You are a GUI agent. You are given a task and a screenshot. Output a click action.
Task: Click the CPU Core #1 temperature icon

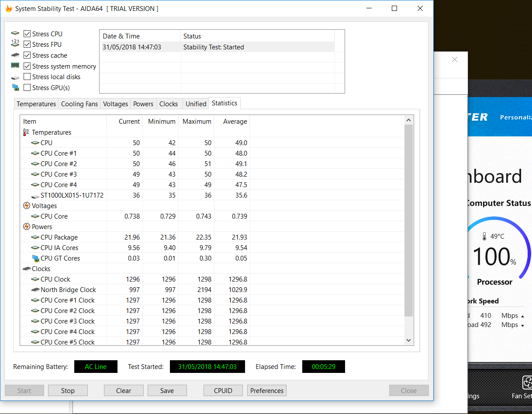pos(35,153)
